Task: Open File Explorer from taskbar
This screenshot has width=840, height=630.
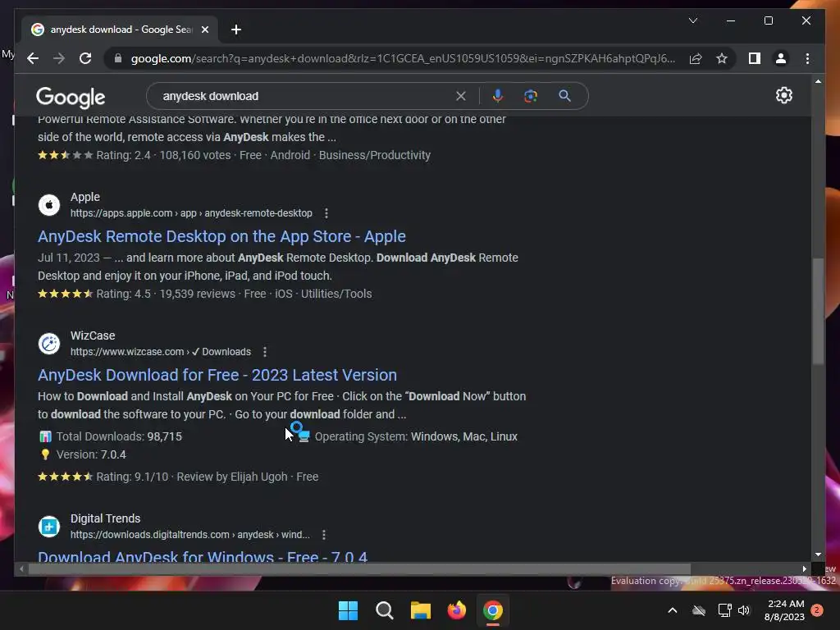Action: [421, 610]
